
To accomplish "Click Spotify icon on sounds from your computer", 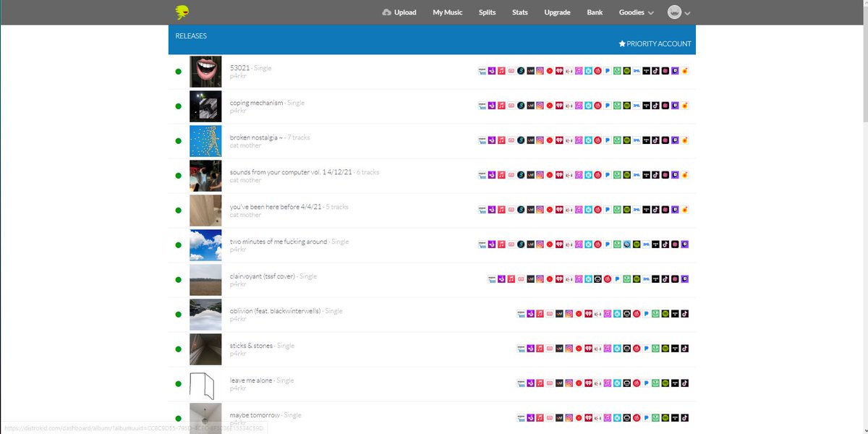I will pyautogui.click(x=627, y=175).
